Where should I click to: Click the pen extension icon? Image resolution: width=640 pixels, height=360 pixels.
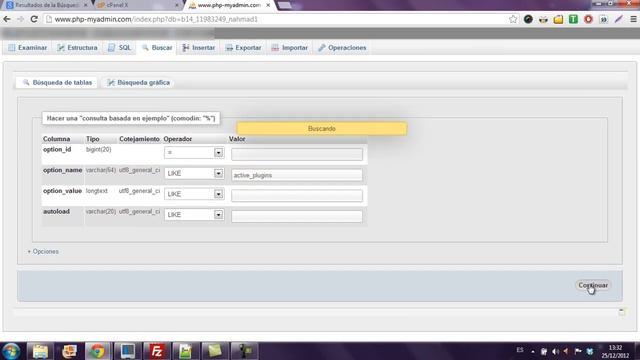pos(618,19)
